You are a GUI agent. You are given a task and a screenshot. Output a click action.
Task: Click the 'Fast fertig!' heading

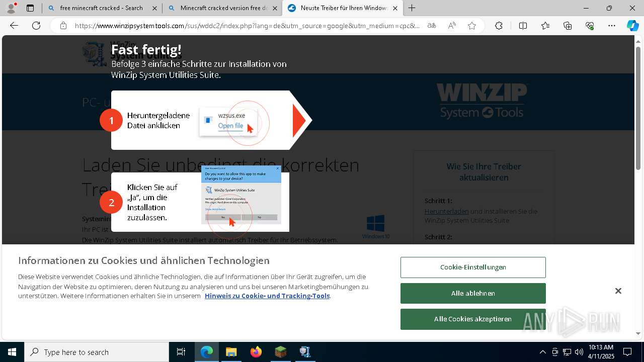pos(146,49)
